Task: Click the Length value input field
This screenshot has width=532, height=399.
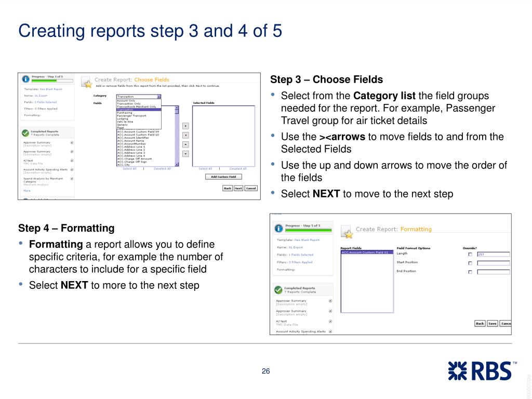Action: click(x=494, y=255)
